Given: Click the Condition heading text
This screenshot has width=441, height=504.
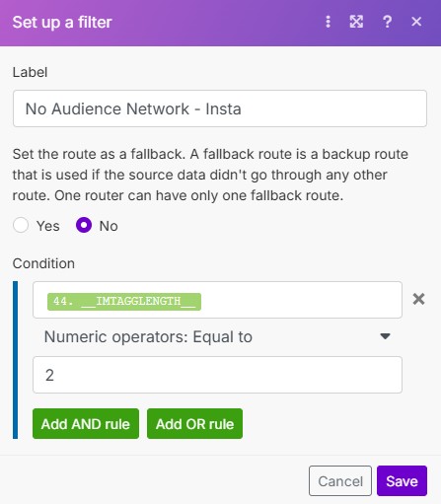Looking at the screenshot, I should coord(43,263).
